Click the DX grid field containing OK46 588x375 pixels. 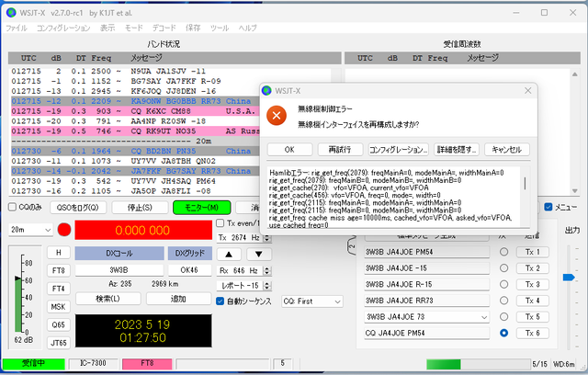(x=189, y=270)
